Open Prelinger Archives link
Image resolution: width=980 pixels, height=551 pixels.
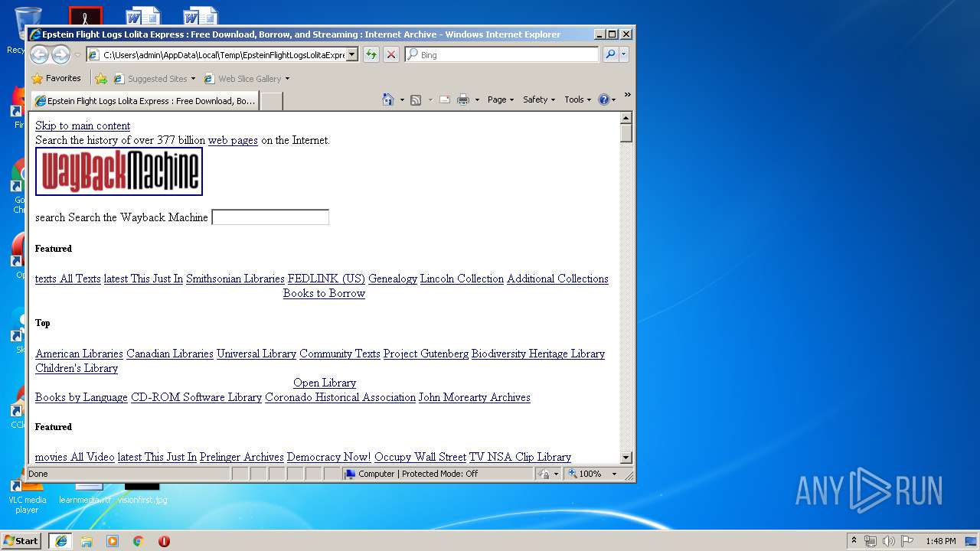(242, 457)
